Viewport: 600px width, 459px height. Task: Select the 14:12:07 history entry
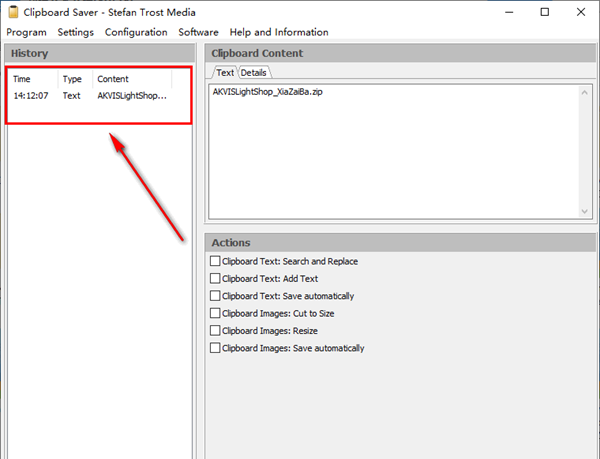(x=90, y=96)
